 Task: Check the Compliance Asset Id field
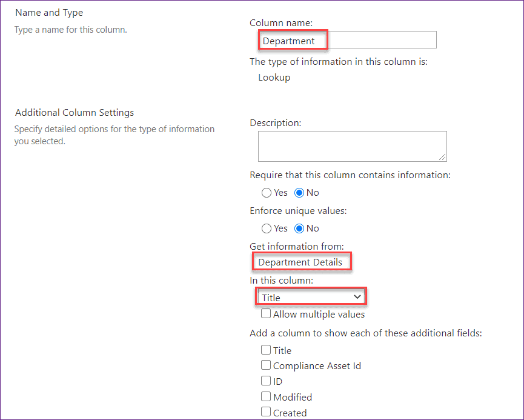click(265, 365)
